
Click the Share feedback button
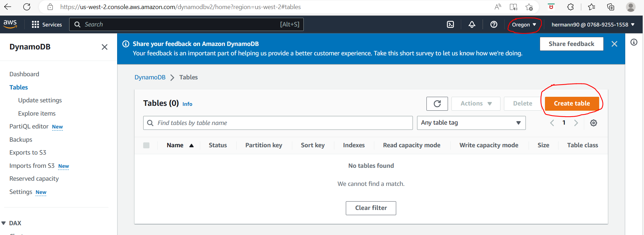571,44
